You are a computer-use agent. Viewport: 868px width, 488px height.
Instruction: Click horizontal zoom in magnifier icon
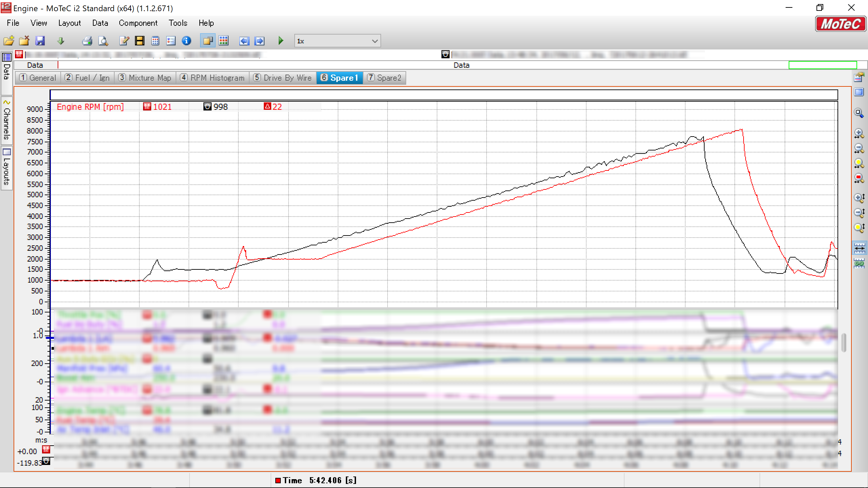tap(859, 133)
